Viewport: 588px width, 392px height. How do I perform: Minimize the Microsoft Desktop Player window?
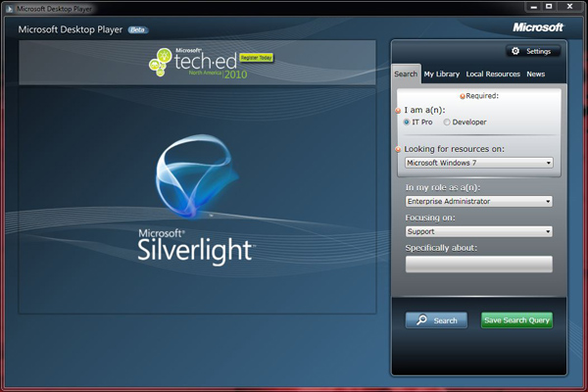(x=534, y=7)
